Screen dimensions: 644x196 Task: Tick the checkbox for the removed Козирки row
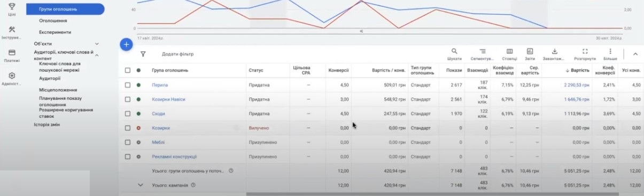click(127, 128)
